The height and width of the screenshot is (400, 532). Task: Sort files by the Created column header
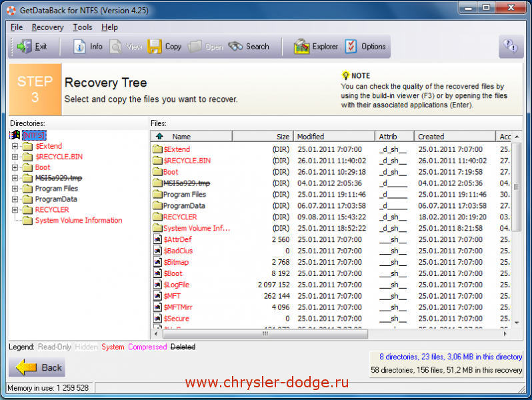455,137
